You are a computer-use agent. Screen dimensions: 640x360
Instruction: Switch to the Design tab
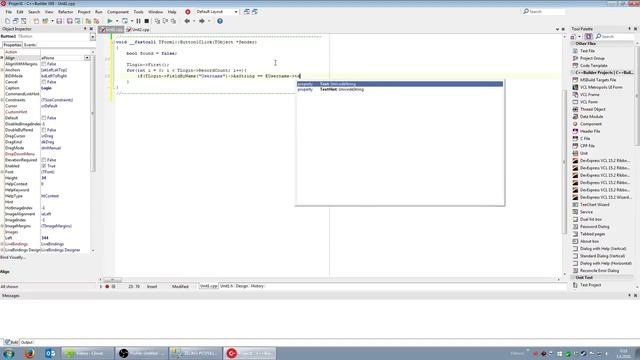tap(242, 286)
